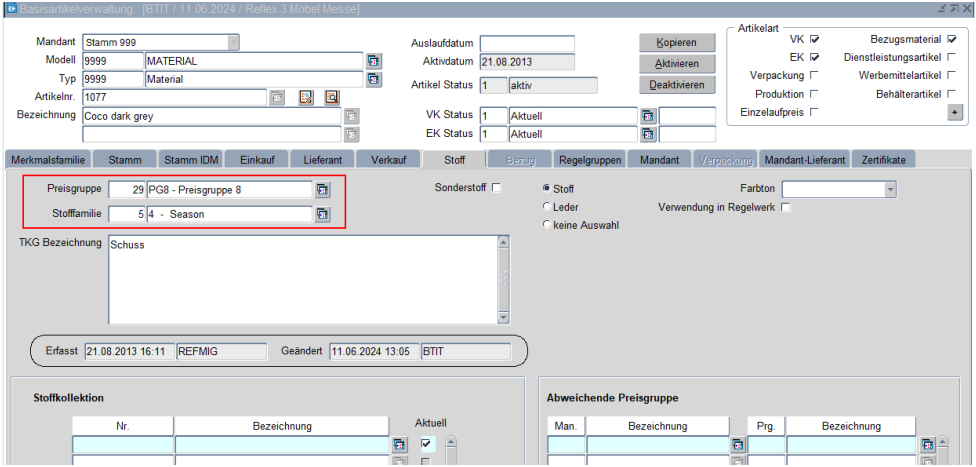Tick the Verwendung in Regelwerk checkbox
Image resolution: width=976 pixels, height=467 pixels.
(x=786, y=208)
